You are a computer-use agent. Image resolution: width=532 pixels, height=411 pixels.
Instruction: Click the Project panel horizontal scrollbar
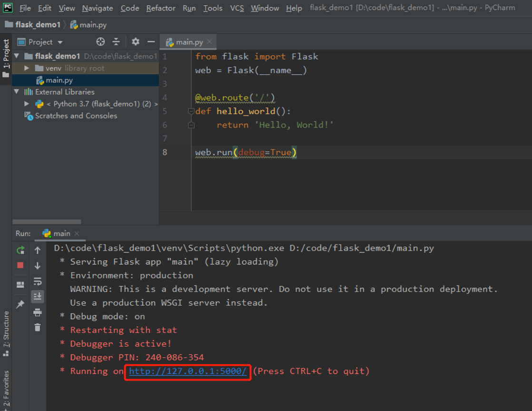[x=47, y=222]
